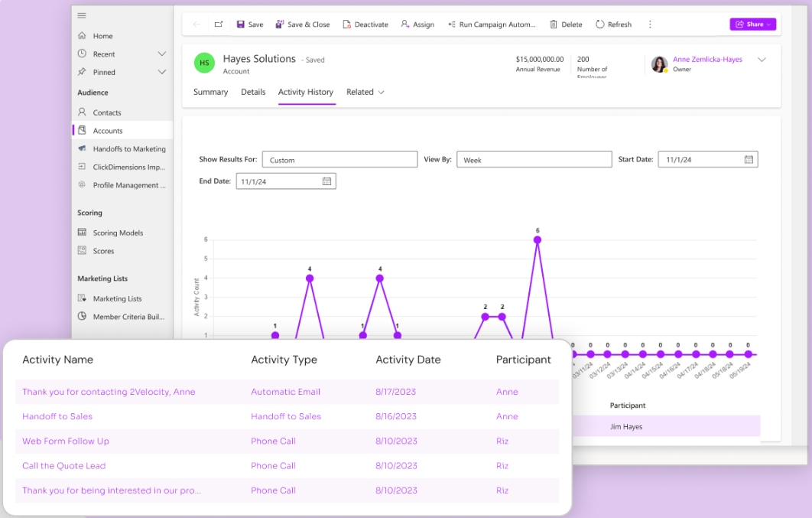812x518 pixels.
Task: Open Marketing Lists item
Action: [x=117, y=298]
